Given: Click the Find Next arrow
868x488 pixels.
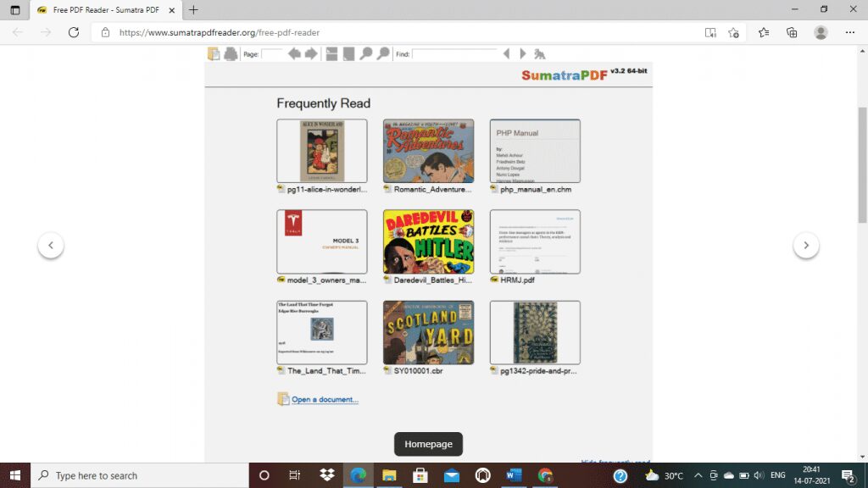Looking at the screenshot, I should 522,53.
